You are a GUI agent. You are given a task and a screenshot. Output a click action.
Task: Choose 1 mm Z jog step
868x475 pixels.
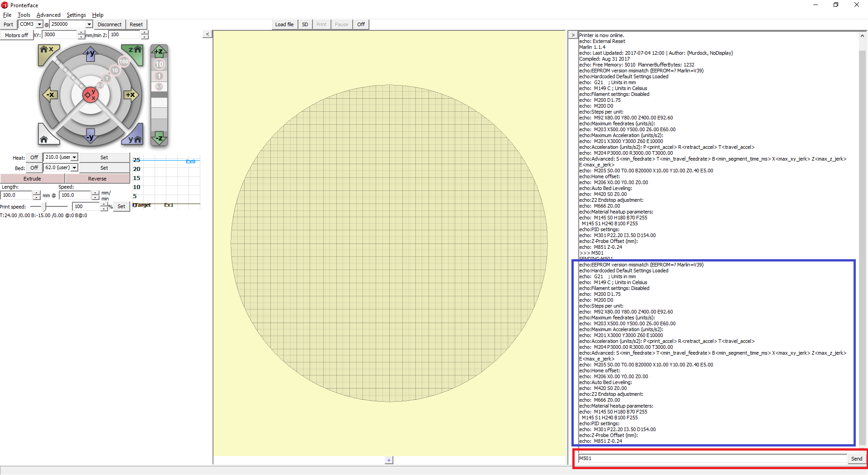[x=159, y=76]
